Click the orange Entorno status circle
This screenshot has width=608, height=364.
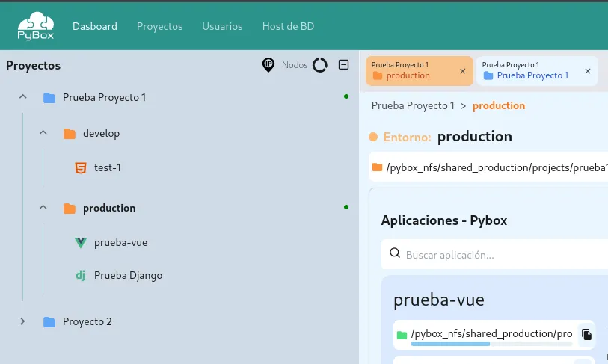pos(373,137)
